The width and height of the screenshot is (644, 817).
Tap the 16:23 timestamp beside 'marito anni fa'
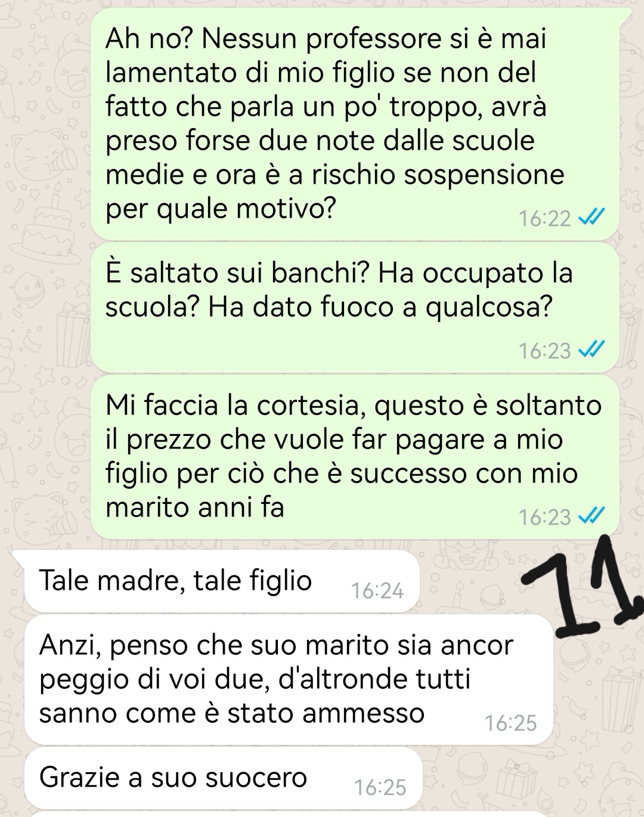click(x=544, y=516)
